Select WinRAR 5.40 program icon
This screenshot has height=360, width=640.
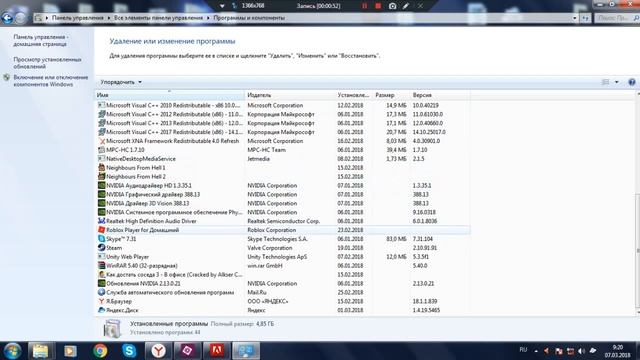coord(101,265)
